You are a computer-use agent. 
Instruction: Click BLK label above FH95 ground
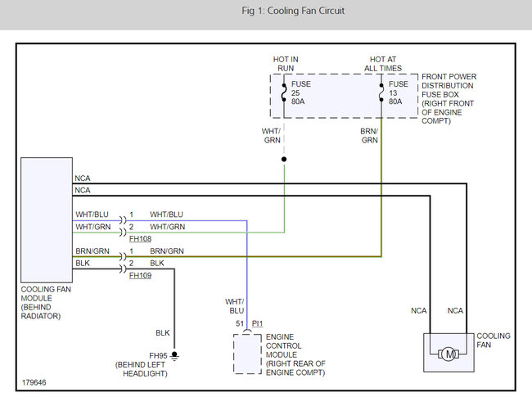(163, 333)
